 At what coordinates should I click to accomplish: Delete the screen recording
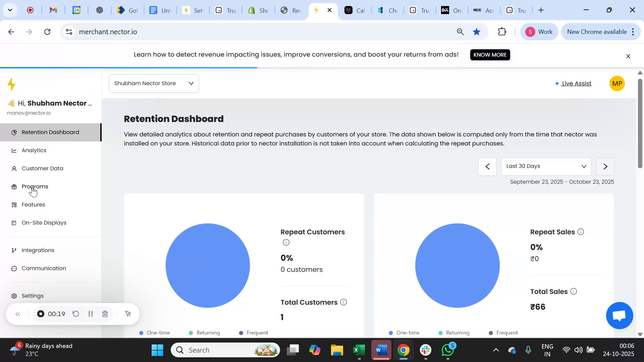tap(105, 314)
